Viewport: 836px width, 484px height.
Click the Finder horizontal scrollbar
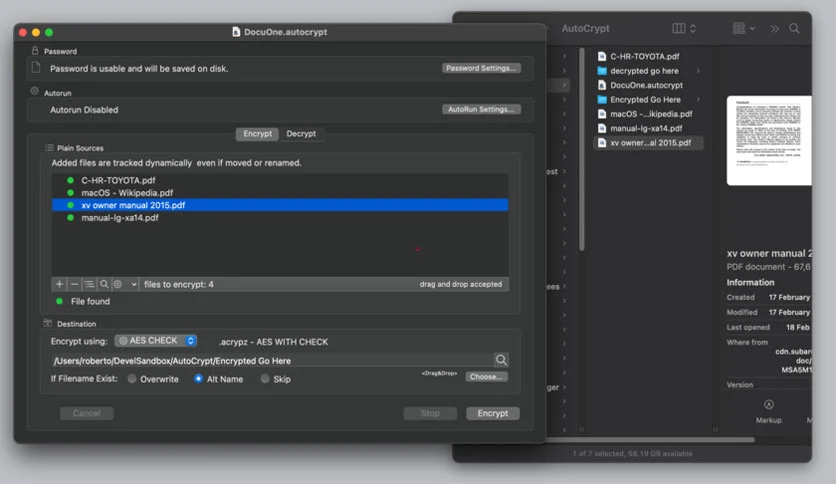click(x=649, y=440)
